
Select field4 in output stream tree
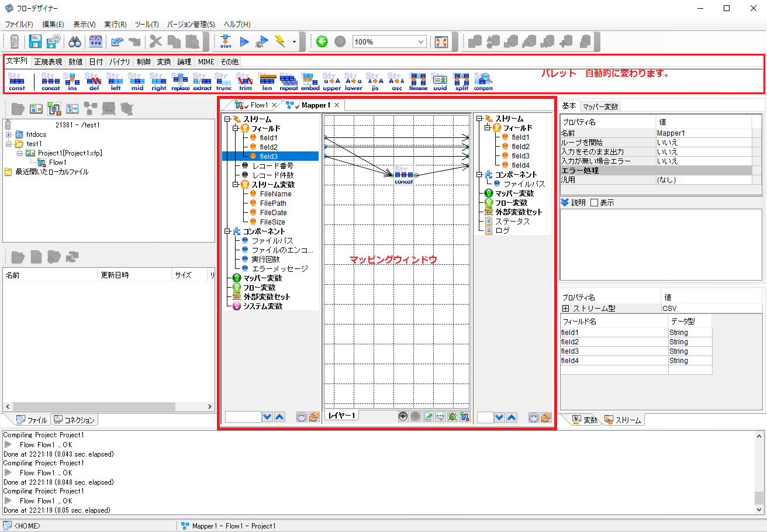[x=521, y=165]
